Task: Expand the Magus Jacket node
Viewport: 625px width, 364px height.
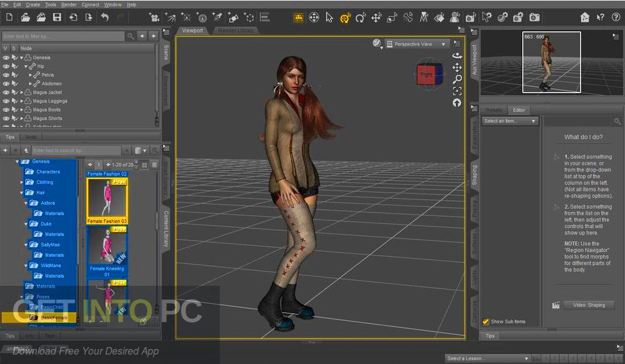Action: point(21,93)
